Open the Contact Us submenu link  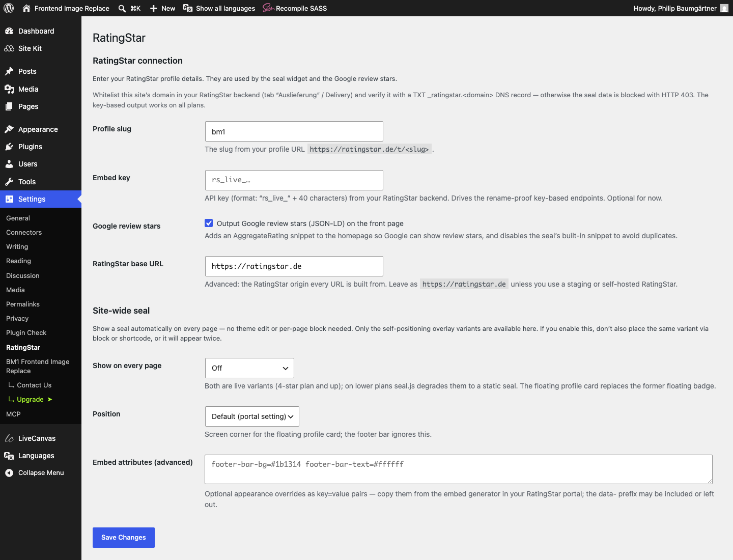[34, 385]
